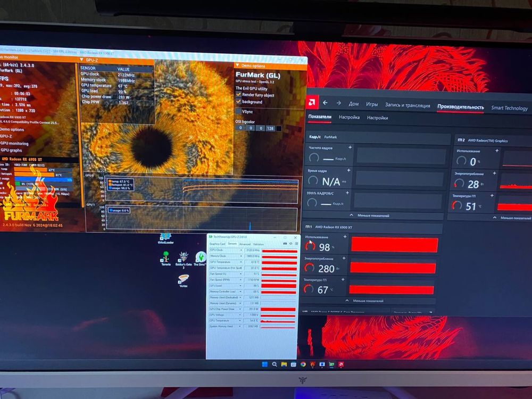Add Radeon Graphics Энергопотребление metric with plus
The width and height of the screenshot is (532, 399).
[x=494, y=173]
